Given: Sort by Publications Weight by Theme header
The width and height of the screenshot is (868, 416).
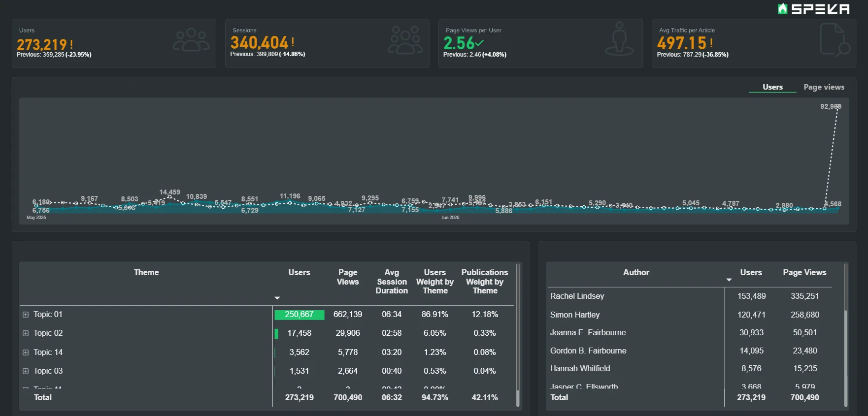Looking at the screenshot, I should pyautogui.click(x=485, y=282).
